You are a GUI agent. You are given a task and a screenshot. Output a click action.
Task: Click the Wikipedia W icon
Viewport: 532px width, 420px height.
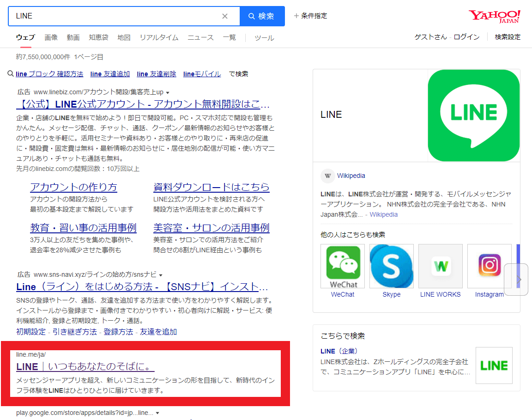[327, 176]
